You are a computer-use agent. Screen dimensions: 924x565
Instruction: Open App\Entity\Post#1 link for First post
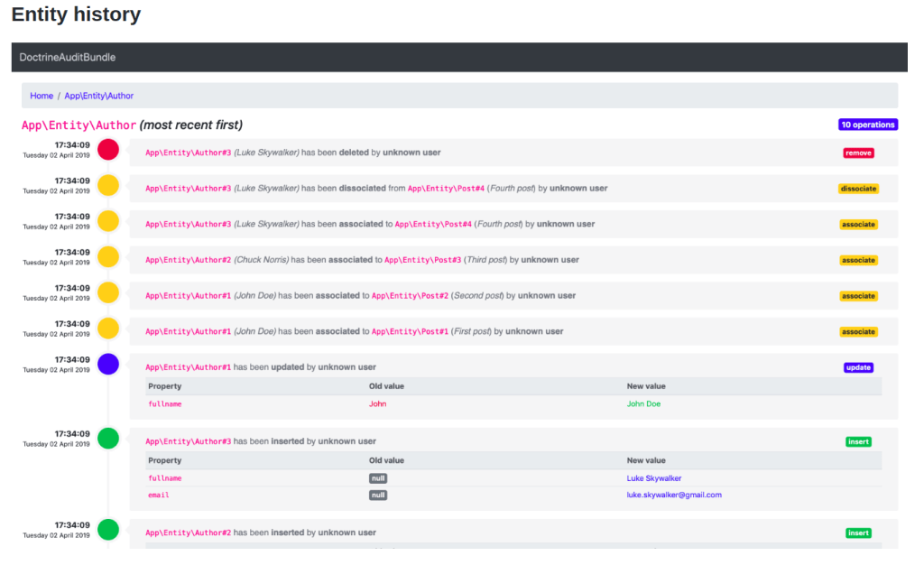pos(410,331)
